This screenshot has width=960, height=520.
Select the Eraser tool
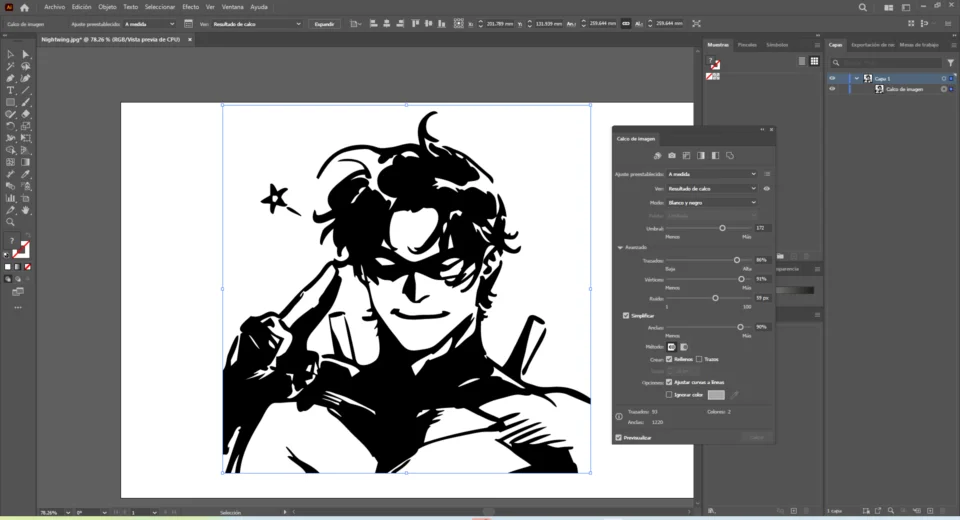point(26,114)
